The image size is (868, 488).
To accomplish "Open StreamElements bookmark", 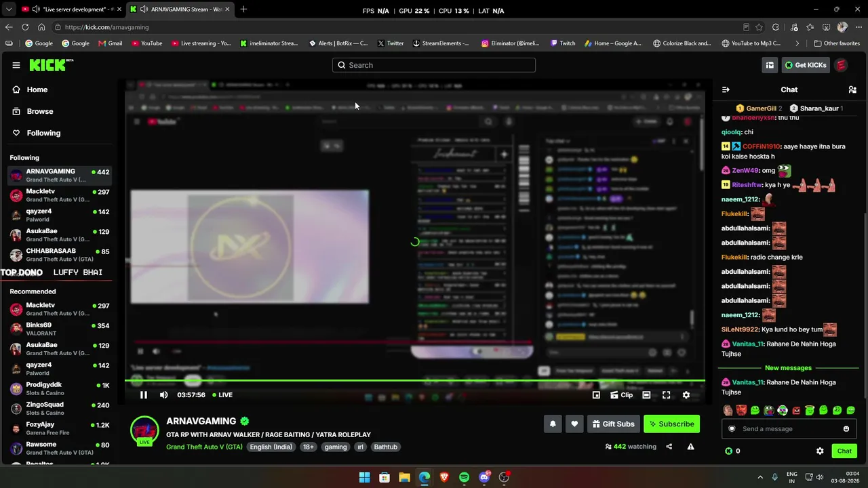I will click(x=441, y=43).
